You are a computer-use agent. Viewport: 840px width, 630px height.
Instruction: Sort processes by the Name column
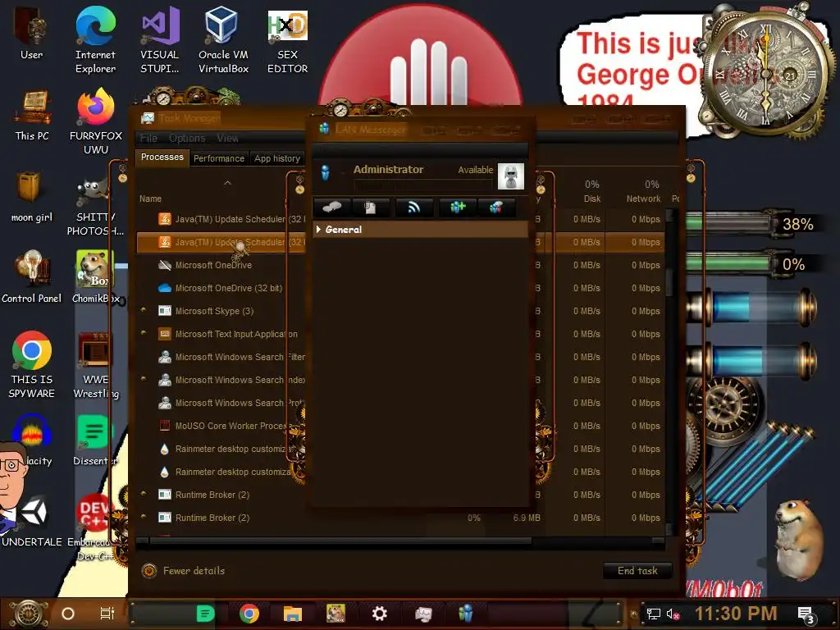[151, 199]
